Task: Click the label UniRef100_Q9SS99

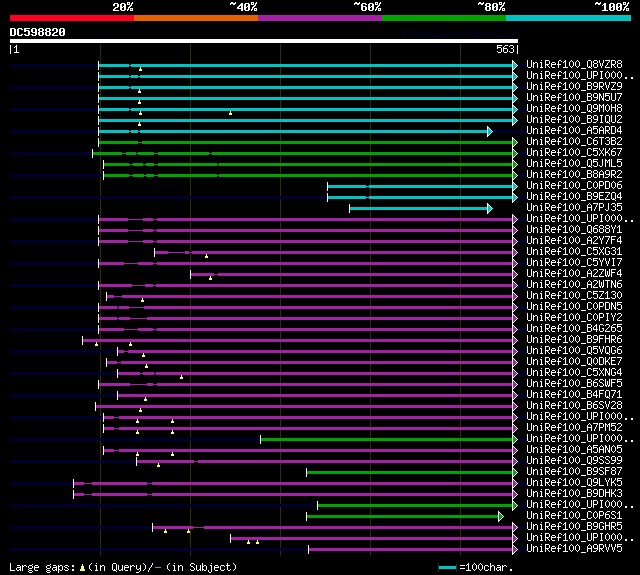Action: click(x=574, y=461)
